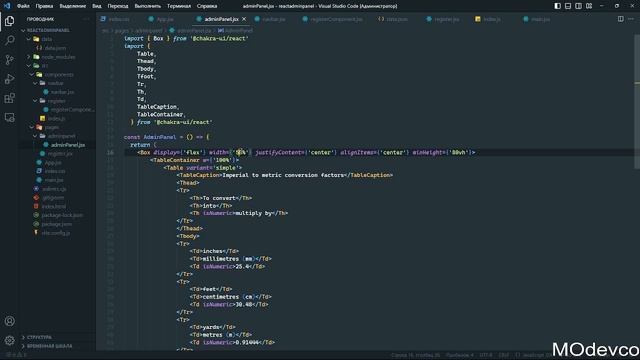This screenshot has height=360, width=640.
Task: Click the split editor icon
Action: 620,19
